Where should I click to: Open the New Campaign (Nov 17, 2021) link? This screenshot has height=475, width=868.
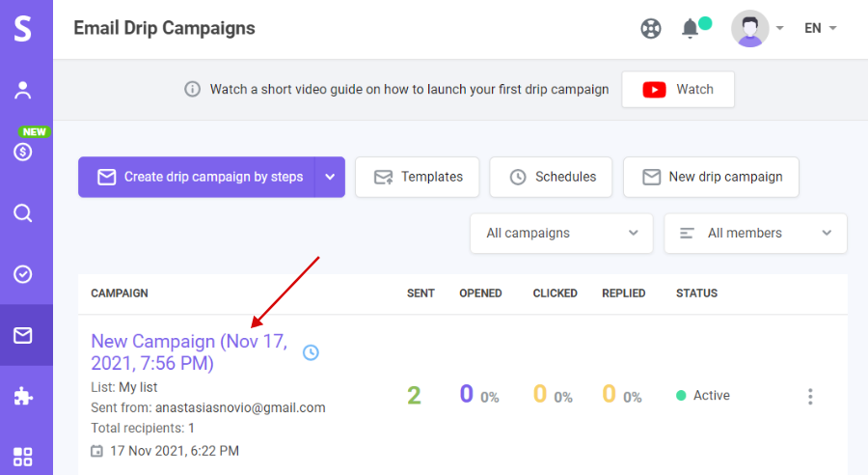point(189,352)
